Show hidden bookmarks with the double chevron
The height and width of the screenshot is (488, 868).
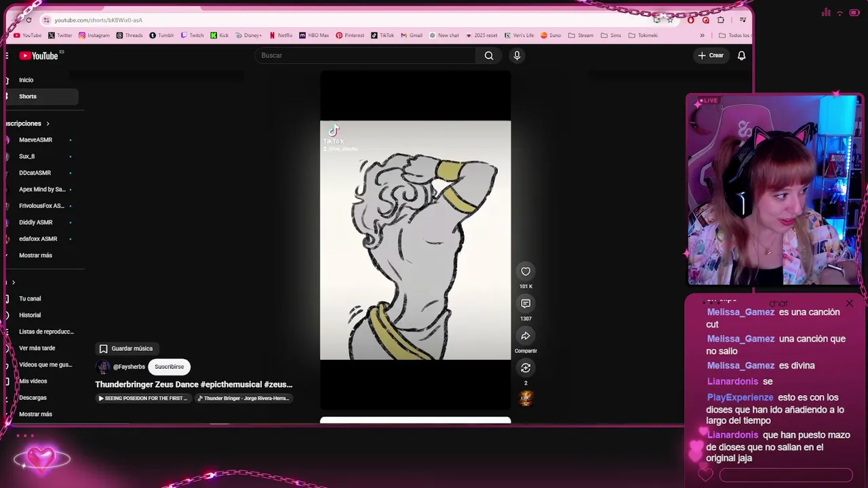click(x=702, y=35)
